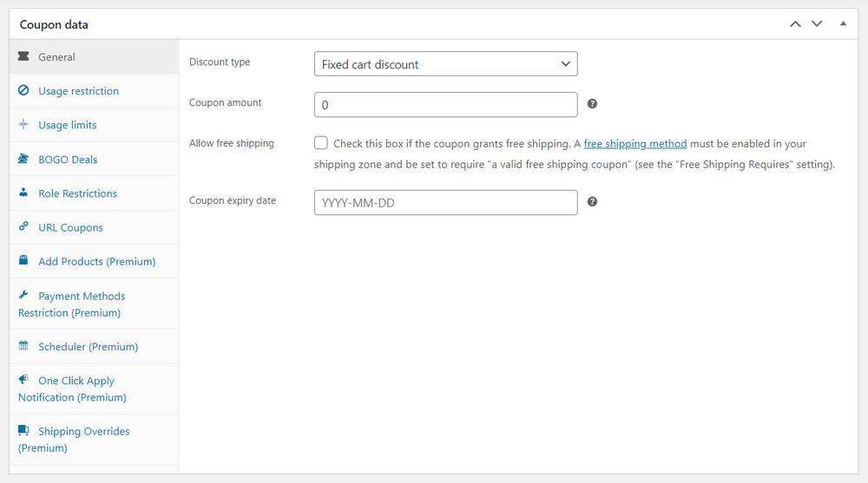Click the ticket icon beside General
The height and width of the screenshot is (483, 868).
coord(23,56)
